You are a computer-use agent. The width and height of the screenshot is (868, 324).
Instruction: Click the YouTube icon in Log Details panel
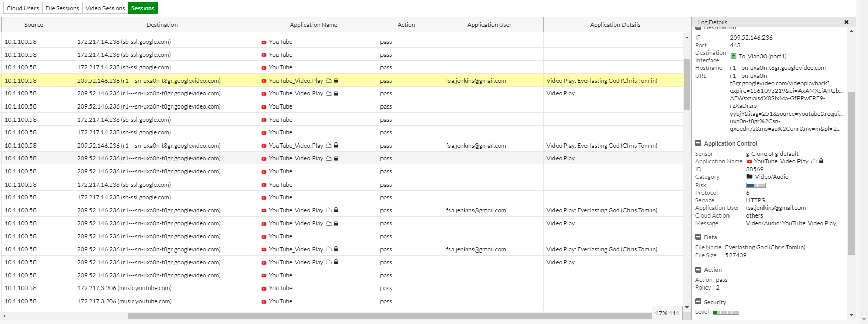749,162
